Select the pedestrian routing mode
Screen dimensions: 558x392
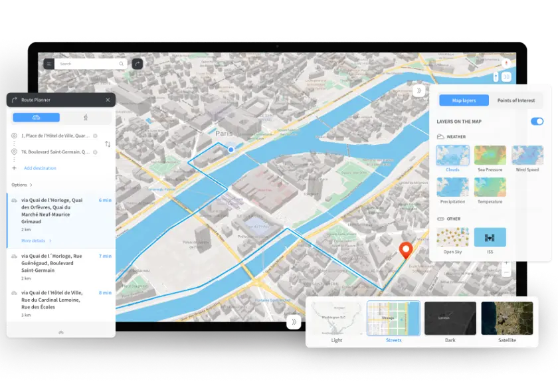86,118
